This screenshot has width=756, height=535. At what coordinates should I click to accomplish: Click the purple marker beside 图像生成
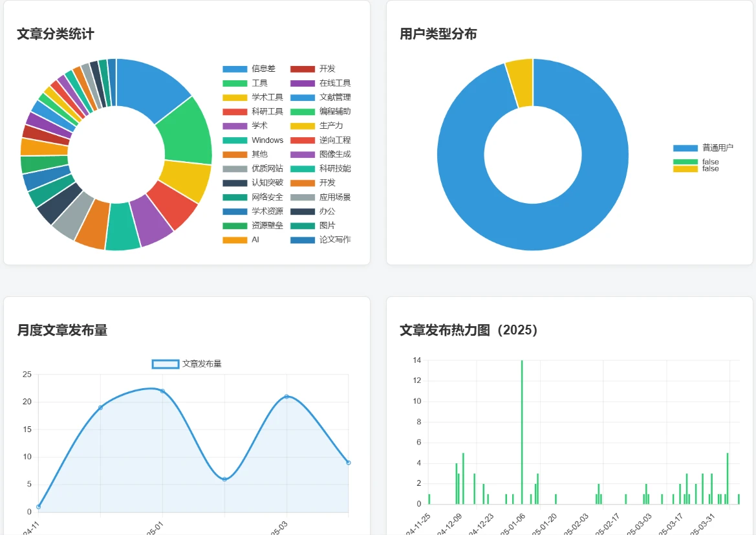[x=301, y=154]
